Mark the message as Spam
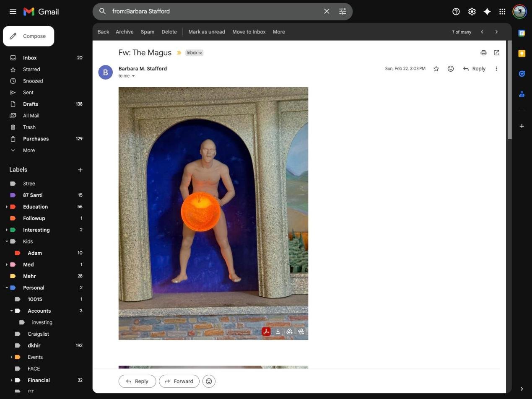This screenshot has width=532, height=399. click(147, 32)
